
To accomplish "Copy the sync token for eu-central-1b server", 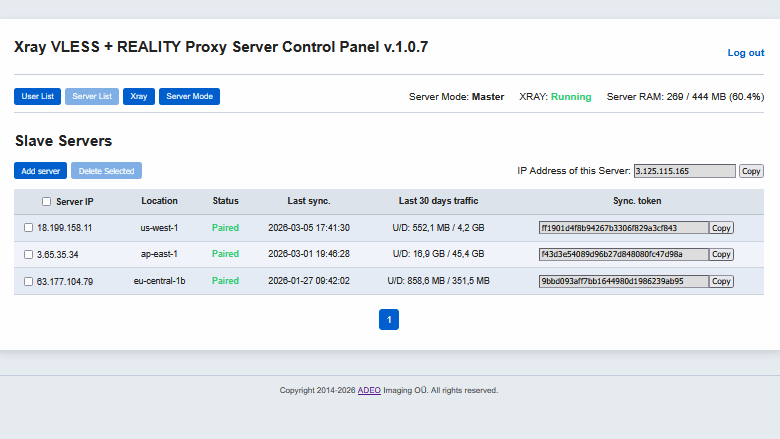I will [721, 282].
